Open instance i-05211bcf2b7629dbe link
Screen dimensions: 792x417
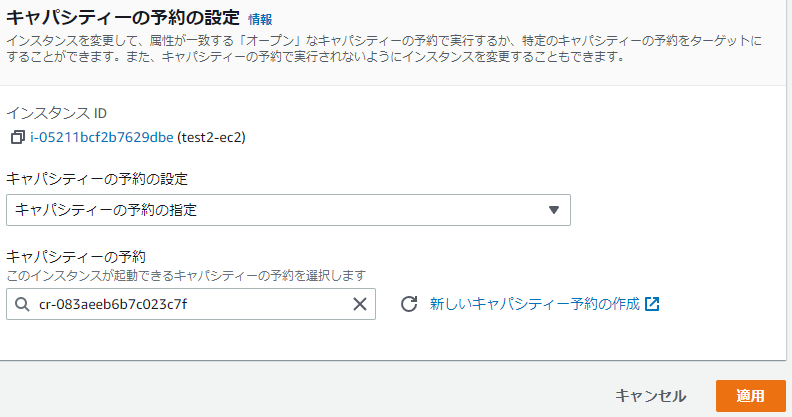click(x=101, y=137)
